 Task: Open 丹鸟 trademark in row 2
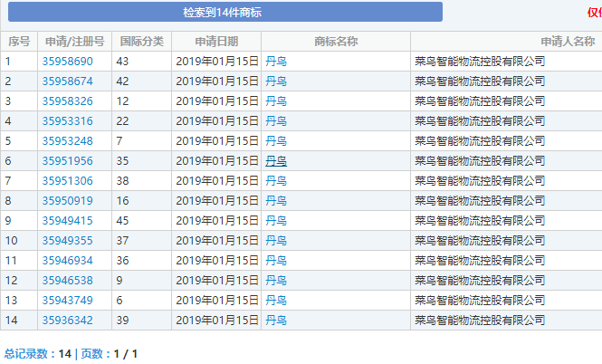(276, 81)
